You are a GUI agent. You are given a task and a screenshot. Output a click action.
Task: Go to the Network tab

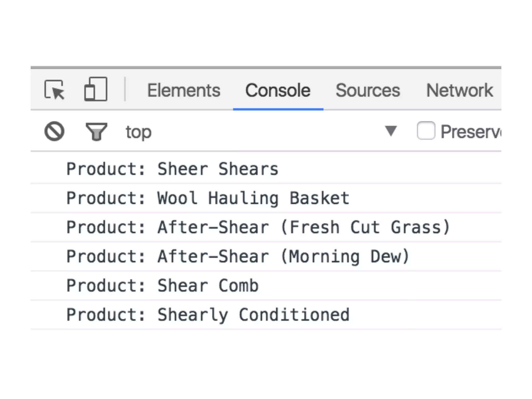pos(459,90)
